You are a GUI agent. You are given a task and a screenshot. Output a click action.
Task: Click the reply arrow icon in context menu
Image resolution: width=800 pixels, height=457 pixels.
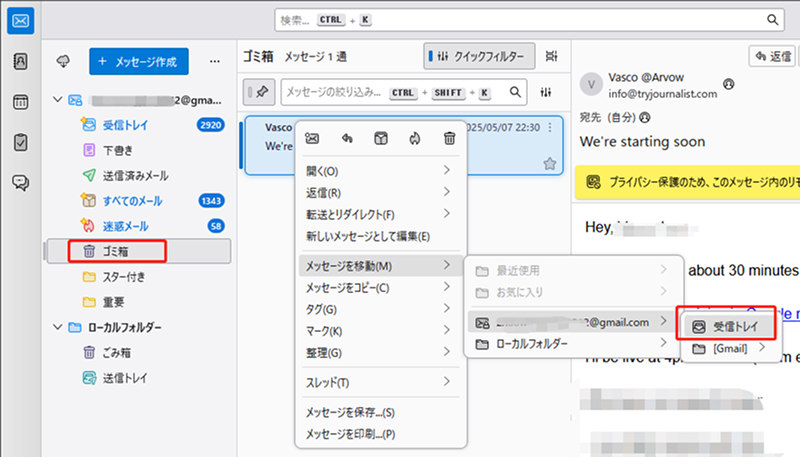click(347, 138)
